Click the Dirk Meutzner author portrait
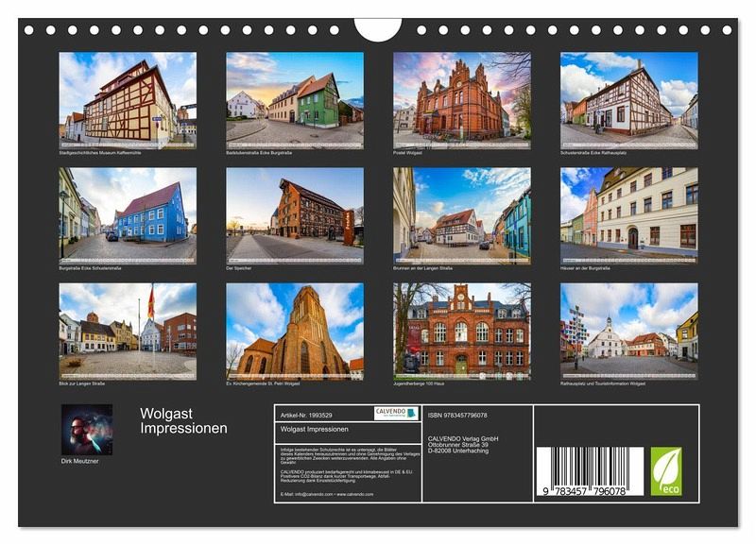Viewport: 756px width, 545px height. click(x=87, y=430)
